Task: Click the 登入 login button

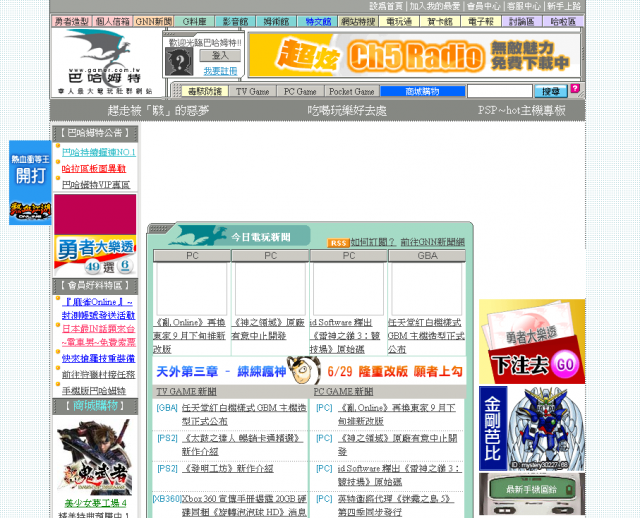Action: click(220, 56)
